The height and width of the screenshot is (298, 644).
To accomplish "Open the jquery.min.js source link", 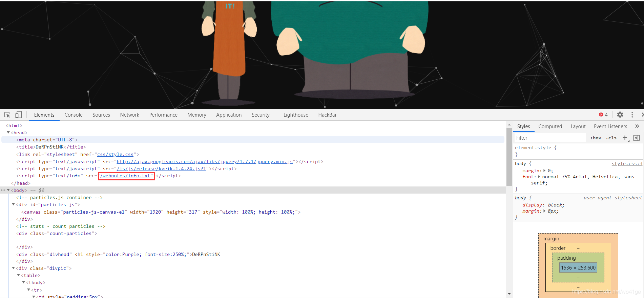I will point(205,161).
